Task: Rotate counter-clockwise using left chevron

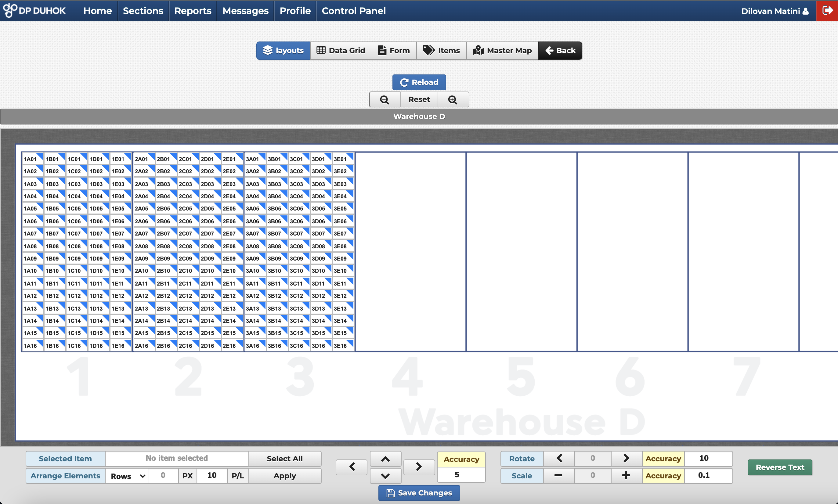Action: [559, 459]
